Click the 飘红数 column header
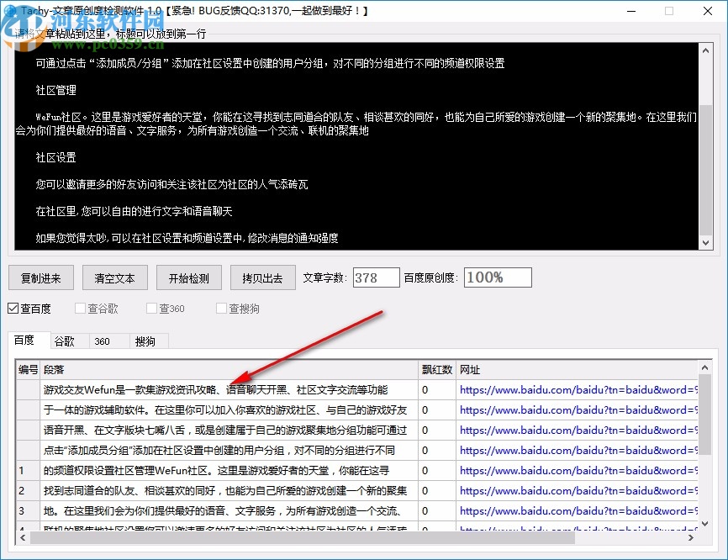Viewport: 728px width, 560px height. click(436, 370)
